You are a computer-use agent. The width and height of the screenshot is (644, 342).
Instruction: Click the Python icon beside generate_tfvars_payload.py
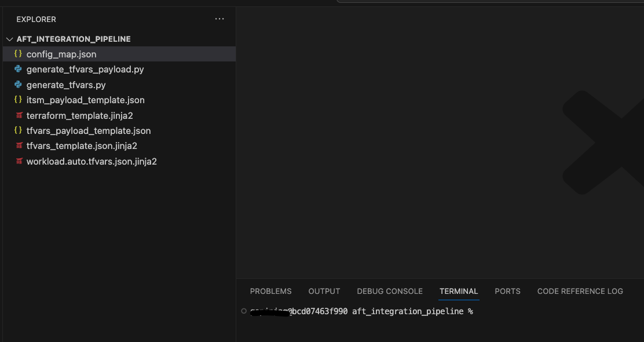tap(19, 69)
